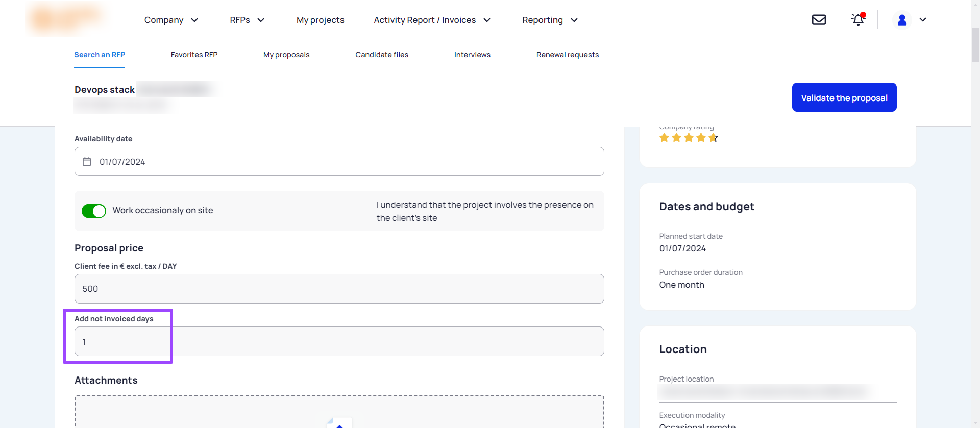
Task: Open the notifications bell icon
Action: pyautogui.click(x=858, y=19)
